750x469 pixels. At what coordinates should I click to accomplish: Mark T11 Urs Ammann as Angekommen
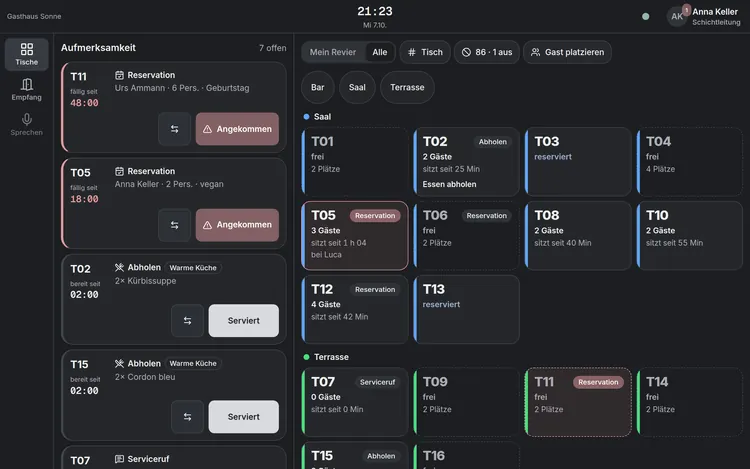pyautogui.click(x=237, y=129)
